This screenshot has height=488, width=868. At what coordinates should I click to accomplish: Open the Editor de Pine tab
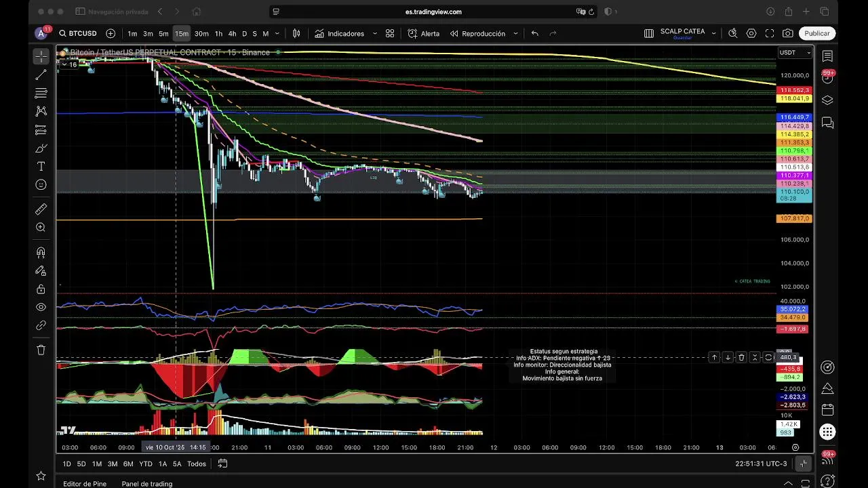point(85,484)
